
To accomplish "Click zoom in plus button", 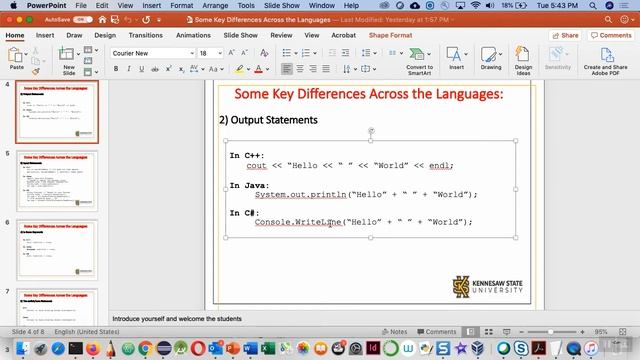I will click(582, 332).
